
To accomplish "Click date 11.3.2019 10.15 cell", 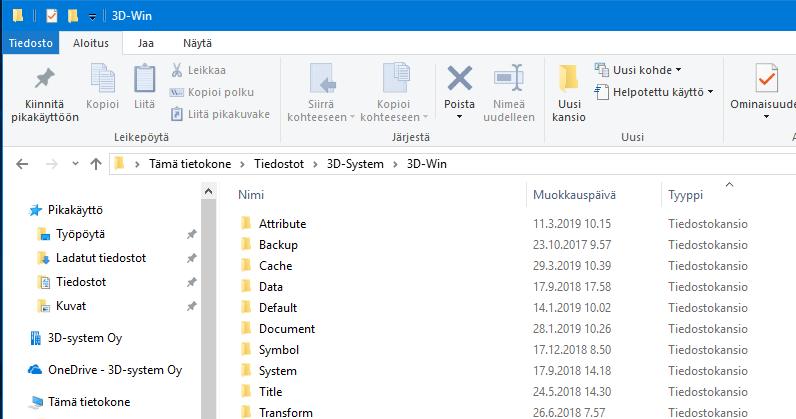I will coord(572,224).
